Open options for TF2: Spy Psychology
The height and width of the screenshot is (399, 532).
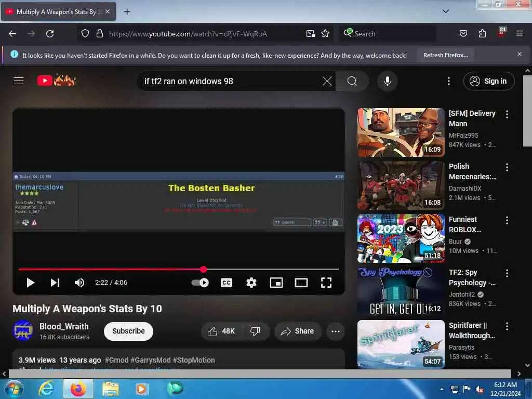coord(507,273)
